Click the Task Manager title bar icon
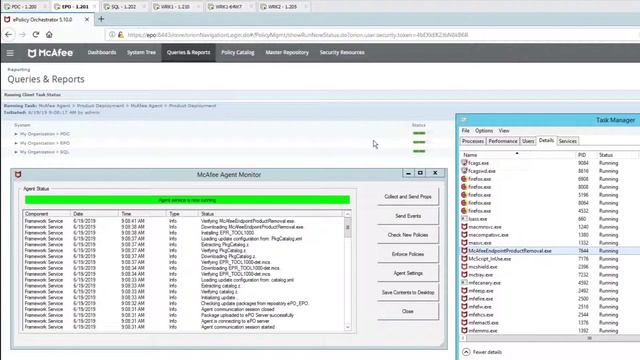This screenshot has width=640, height=360. pyautogui.click(x=464, y=120)
